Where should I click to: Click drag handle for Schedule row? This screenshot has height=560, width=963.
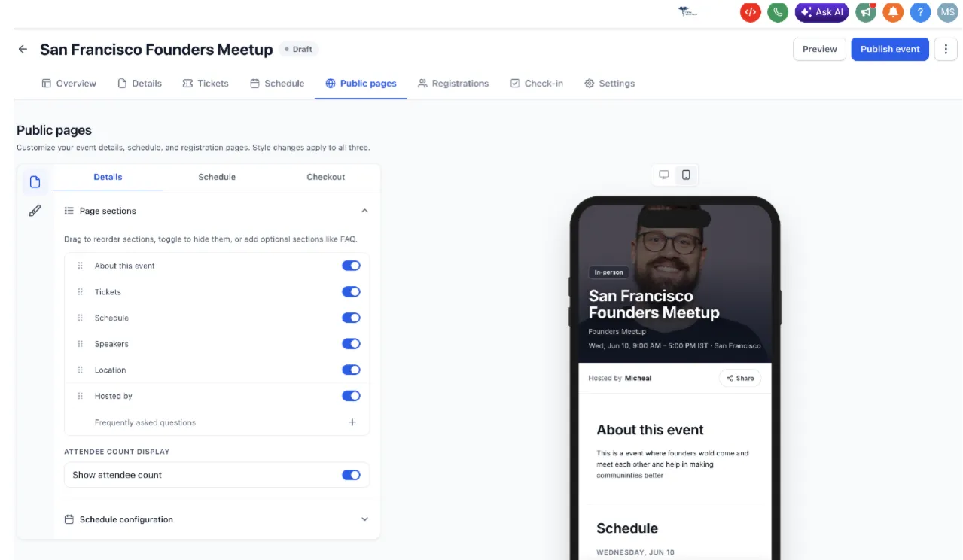(80, 318)
